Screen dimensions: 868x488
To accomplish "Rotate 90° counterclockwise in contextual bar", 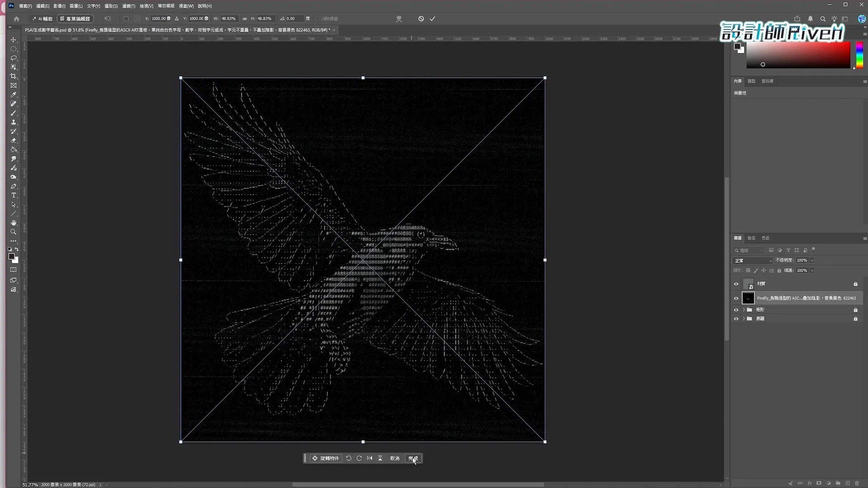I will [349, 458].
